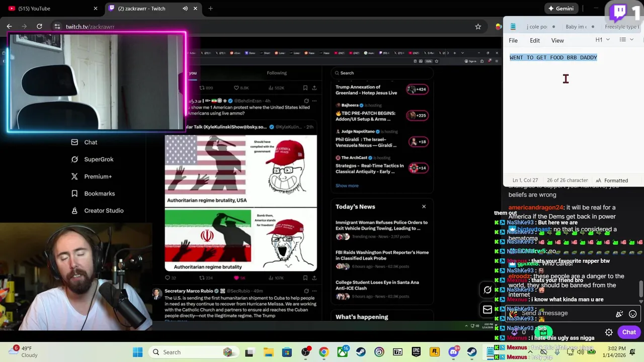Open Google Chrome from taskbar
The height and width of the screenshot is (362, 644).
click(x=324, y=352)
